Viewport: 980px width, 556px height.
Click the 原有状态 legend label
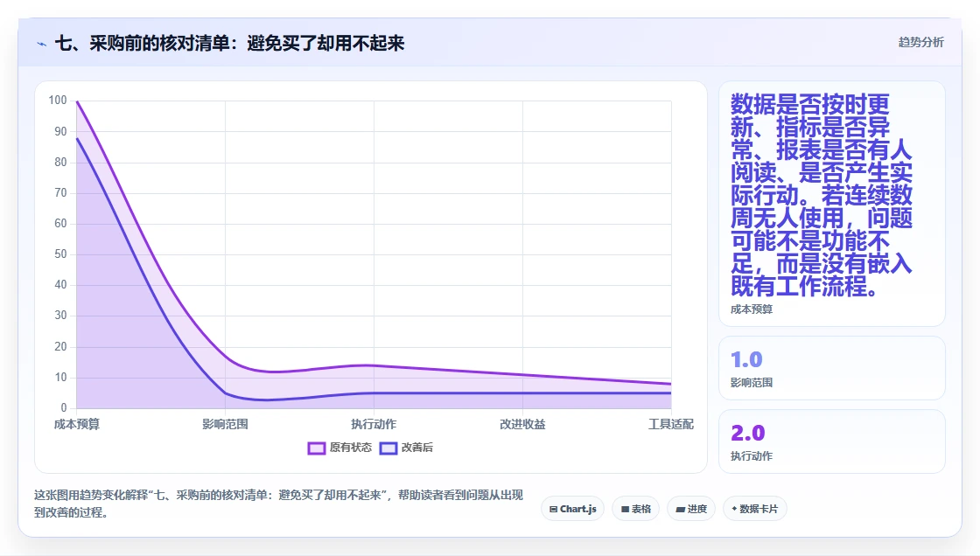click(351, 448)
